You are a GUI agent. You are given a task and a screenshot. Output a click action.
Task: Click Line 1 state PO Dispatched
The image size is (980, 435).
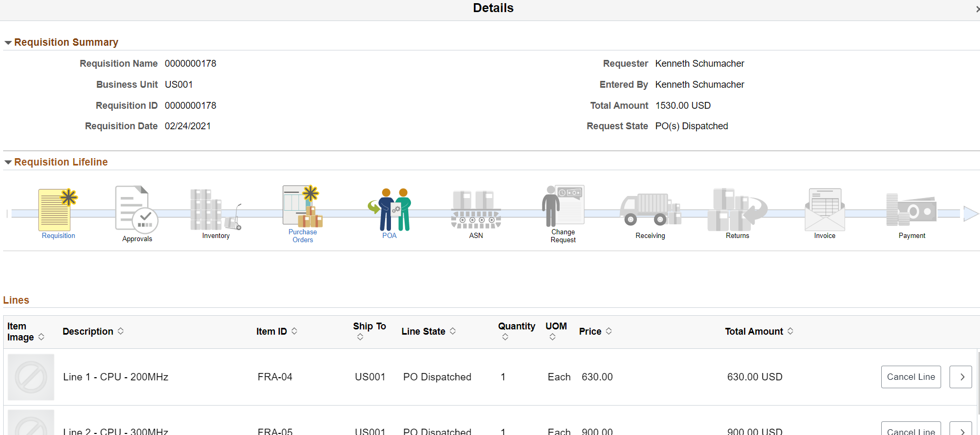(437, 377)
